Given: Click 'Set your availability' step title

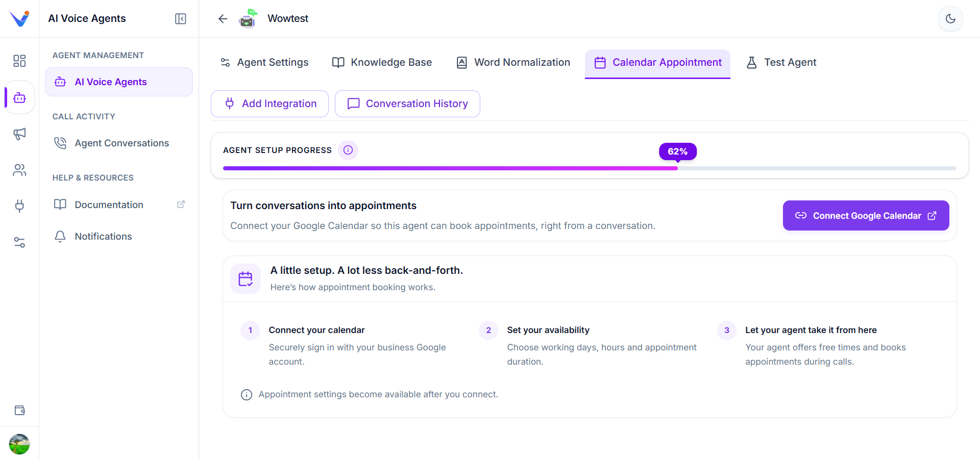Looking at the screenshot, I should [x=548, y=330].
